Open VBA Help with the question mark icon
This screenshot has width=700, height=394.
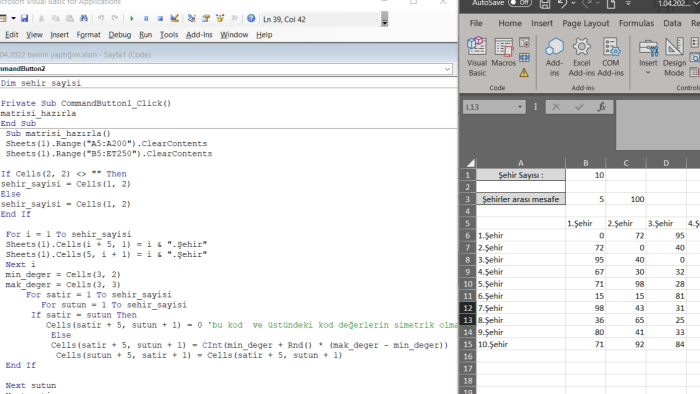point(251,18)
